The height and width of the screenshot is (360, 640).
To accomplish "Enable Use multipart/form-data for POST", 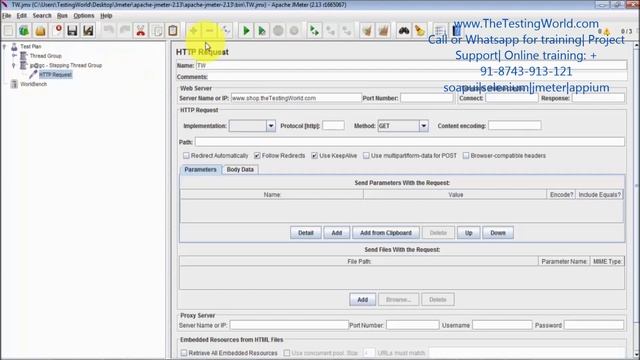I will (x=366, y=156).
